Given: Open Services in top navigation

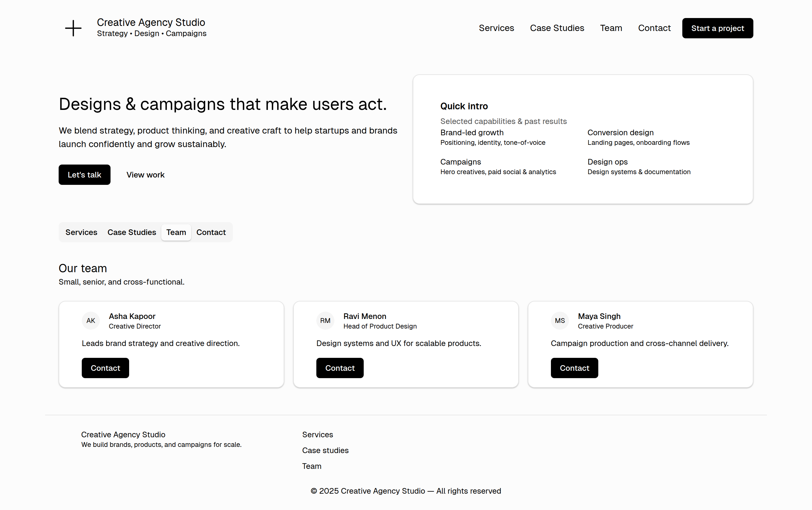Looking at the screenshot, I should point(497,28).
